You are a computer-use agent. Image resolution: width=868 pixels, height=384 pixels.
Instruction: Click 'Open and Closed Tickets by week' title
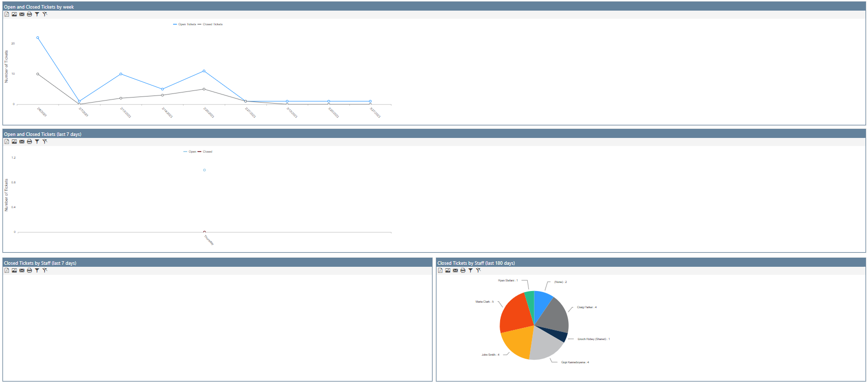39,7
